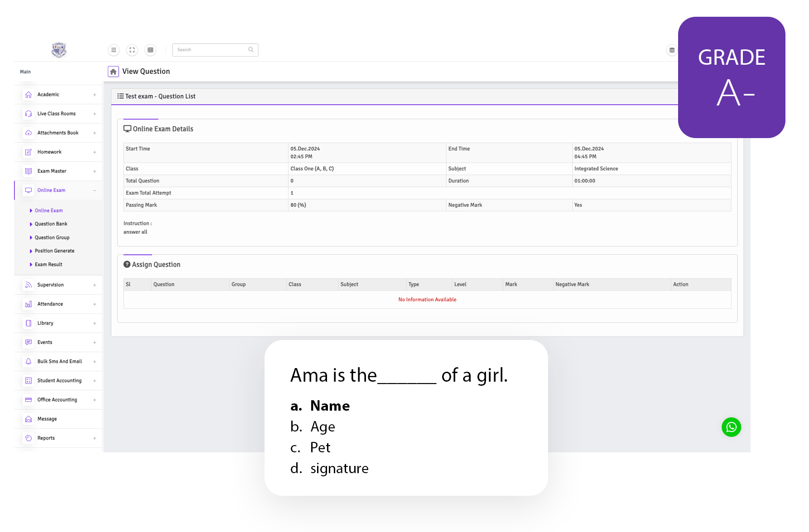Expand the Live Class Rooms section

pyautogui.click(x=58, y=114)
